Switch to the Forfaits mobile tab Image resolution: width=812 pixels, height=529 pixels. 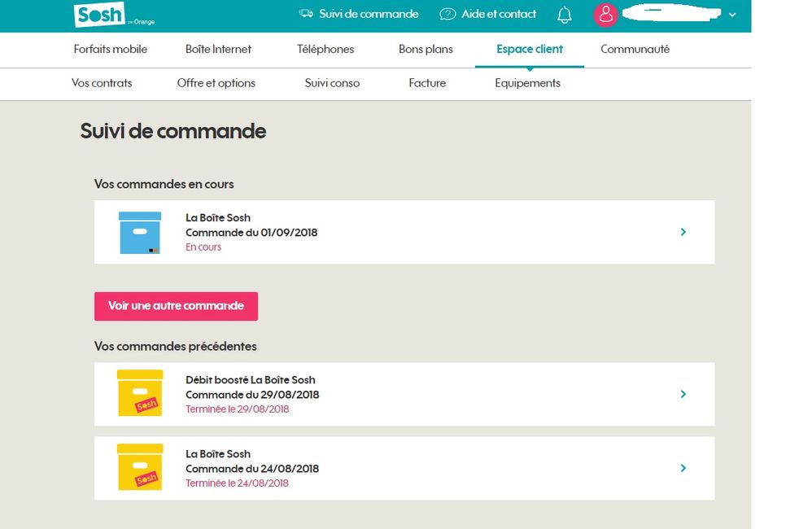(x=111, y=50)
